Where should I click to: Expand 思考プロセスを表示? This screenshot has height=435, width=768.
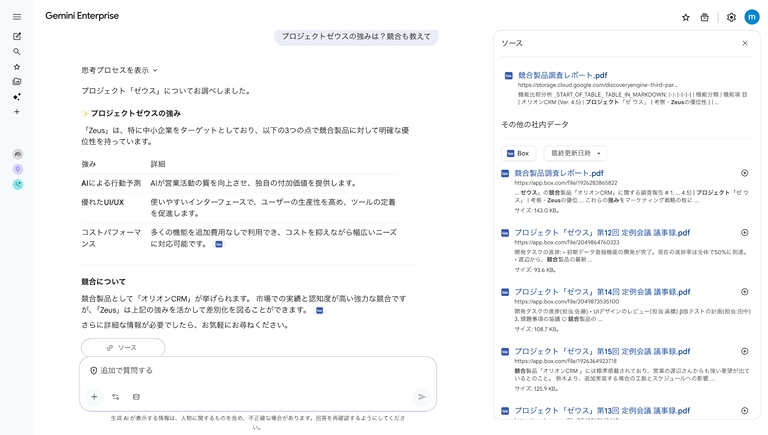pos(120,70)
